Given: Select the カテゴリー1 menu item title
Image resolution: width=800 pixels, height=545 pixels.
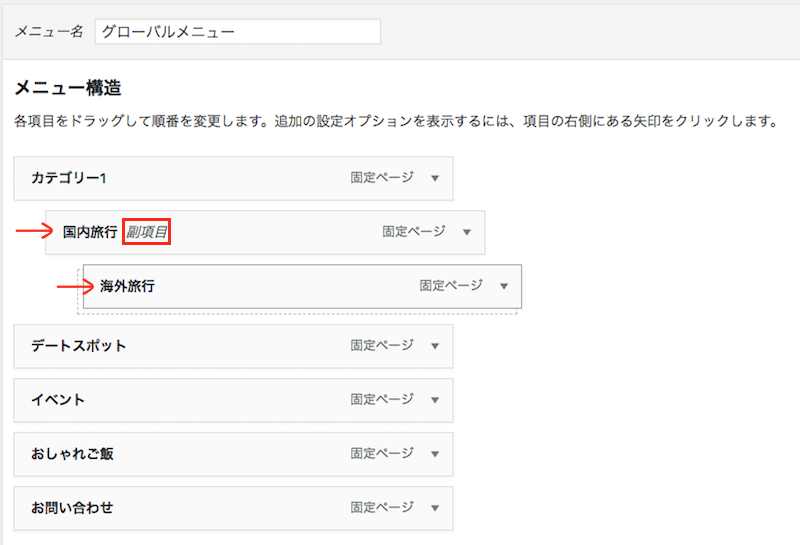Looking at the screenshot, I should 69,178.
